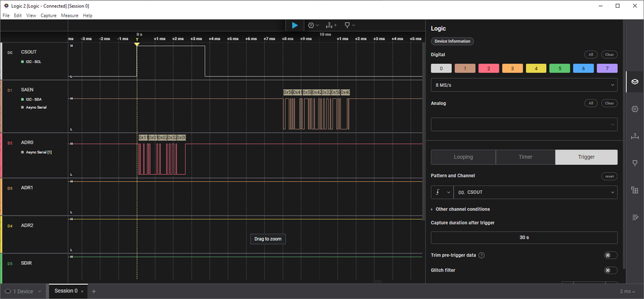Screen dimensions: 644x299
Task: Click the timing marker icon in toolbar
Action: tap(347, 25)
